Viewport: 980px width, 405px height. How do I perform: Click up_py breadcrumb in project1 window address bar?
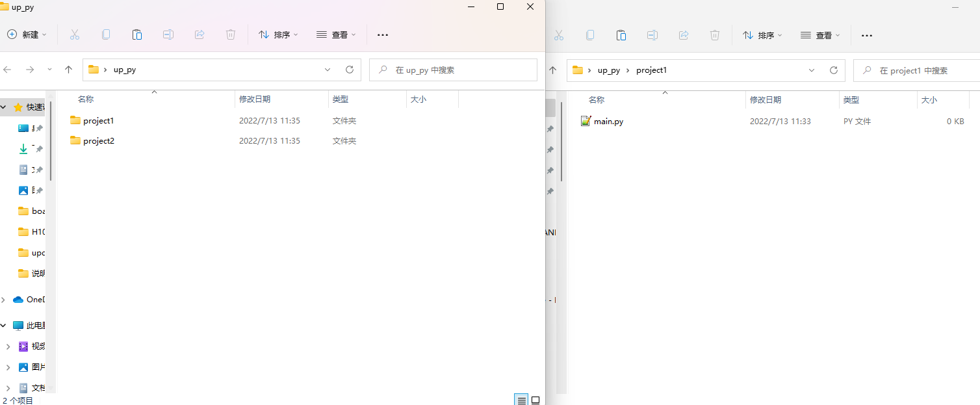(609, 70)
